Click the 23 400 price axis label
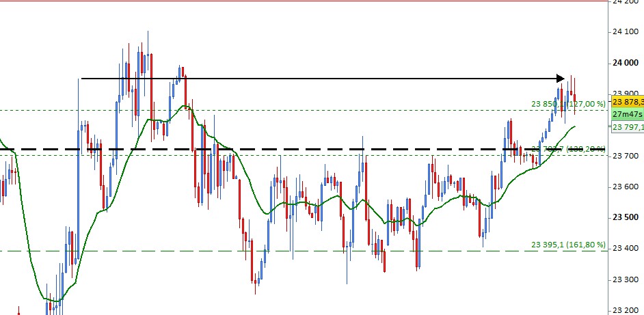 tap(626, 249)
